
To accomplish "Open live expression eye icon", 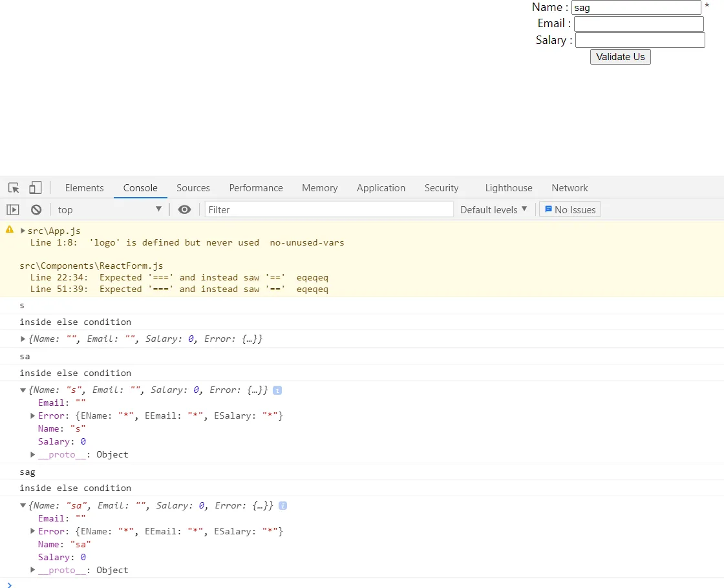I will pos(184,209).
